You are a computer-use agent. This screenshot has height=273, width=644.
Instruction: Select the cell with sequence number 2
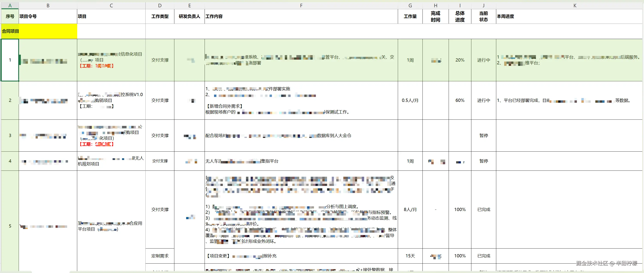point(10,100)
